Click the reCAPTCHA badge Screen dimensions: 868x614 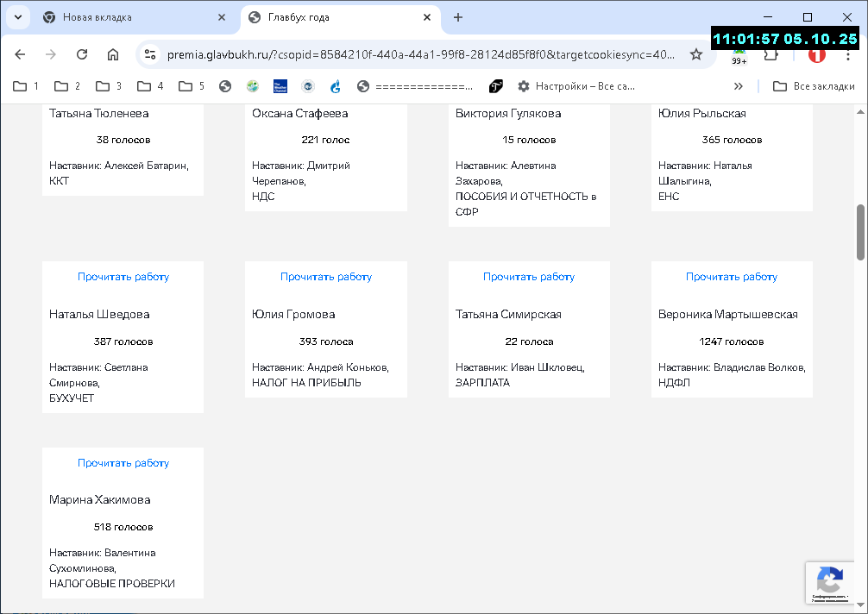829,583
